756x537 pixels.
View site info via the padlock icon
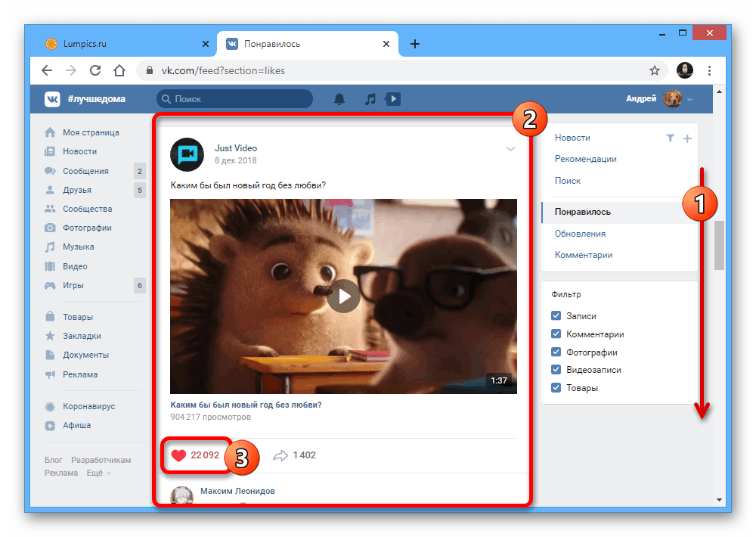pos(150,70)
